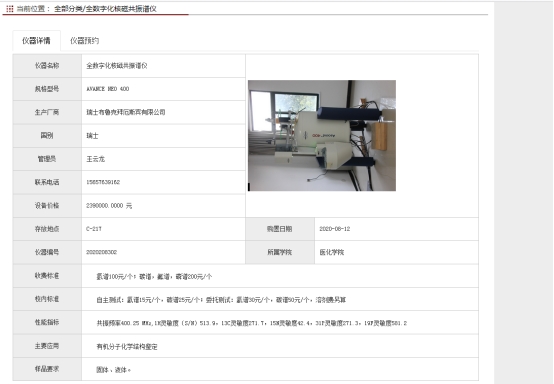Click the 收费标准 charge description text
The height and width of the screenshot is (384, 554).
point(154,277)
